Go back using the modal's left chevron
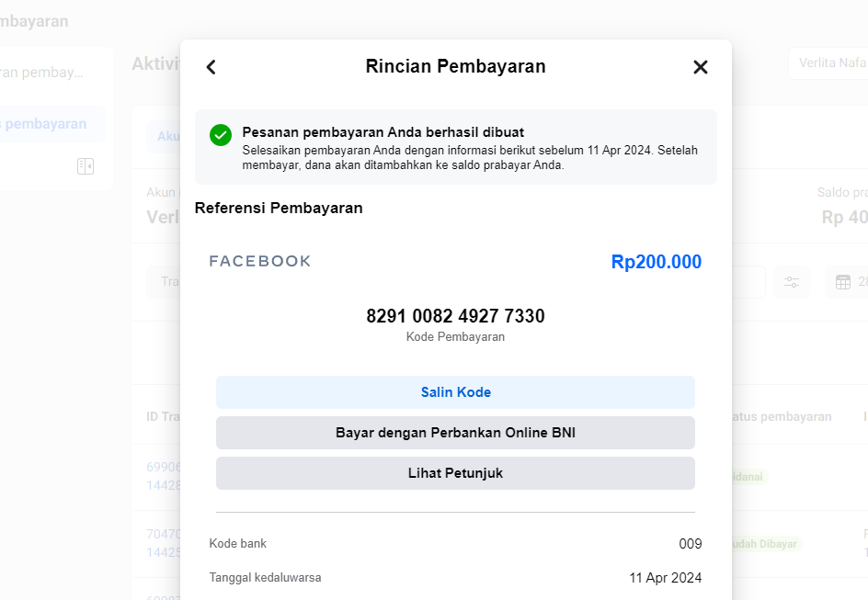The image size is (868, 600). coord(211,67)
